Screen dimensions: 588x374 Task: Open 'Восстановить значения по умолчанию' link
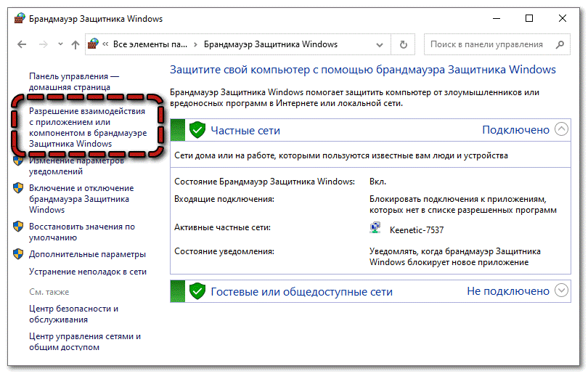[x=82, y=232]
